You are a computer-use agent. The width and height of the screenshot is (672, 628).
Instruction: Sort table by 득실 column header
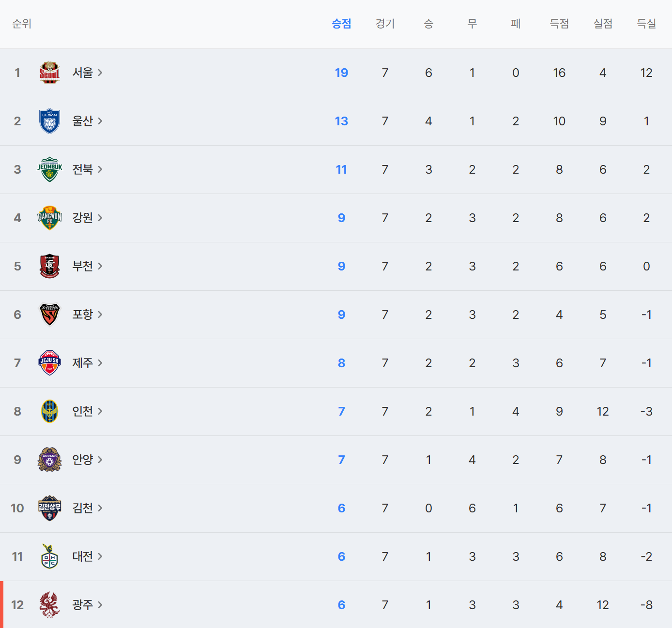[646, 24]
